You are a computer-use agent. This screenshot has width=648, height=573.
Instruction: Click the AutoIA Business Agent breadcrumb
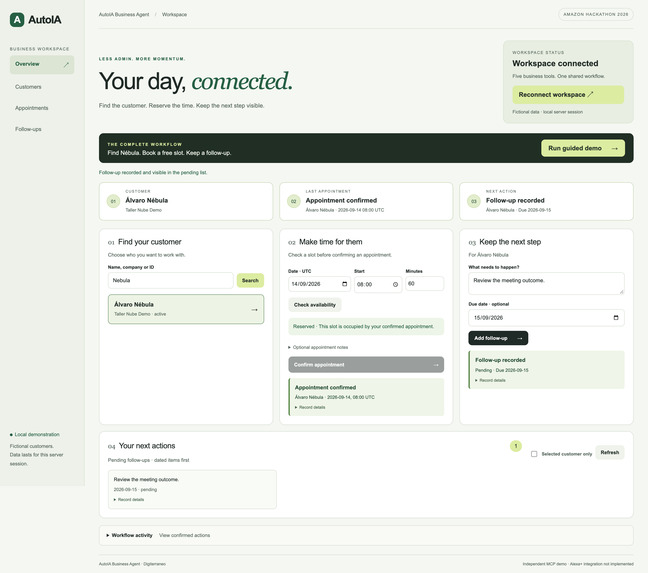point(124,14)
